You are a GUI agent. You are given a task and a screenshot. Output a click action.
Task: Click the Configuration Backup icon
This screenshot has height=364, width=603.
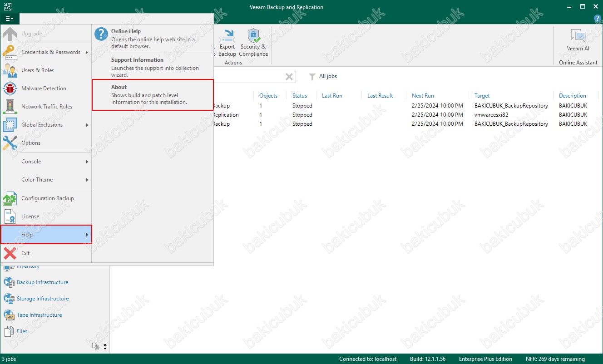[10, 198]
